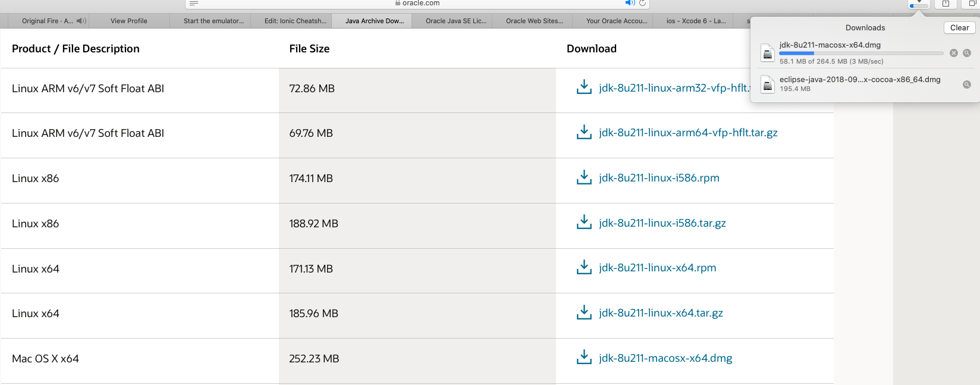Download jdk-8u211-linux-i586.rpm link

point(659,178)
